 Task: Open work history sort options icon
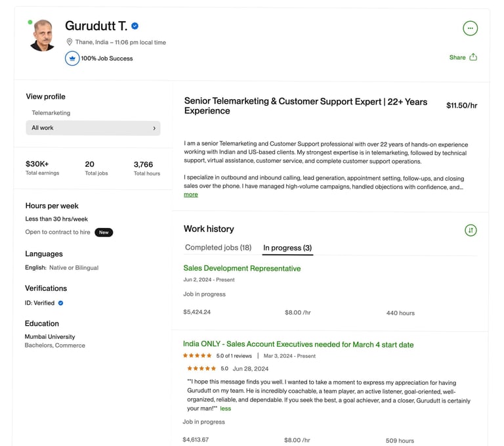(x=471, y=230)
